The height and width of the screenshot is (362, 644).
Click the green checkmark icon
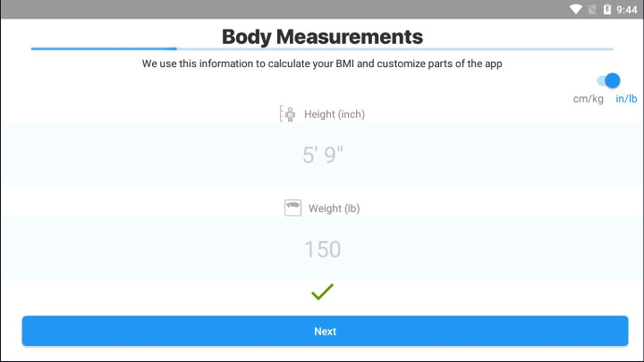tap(322, 291)
